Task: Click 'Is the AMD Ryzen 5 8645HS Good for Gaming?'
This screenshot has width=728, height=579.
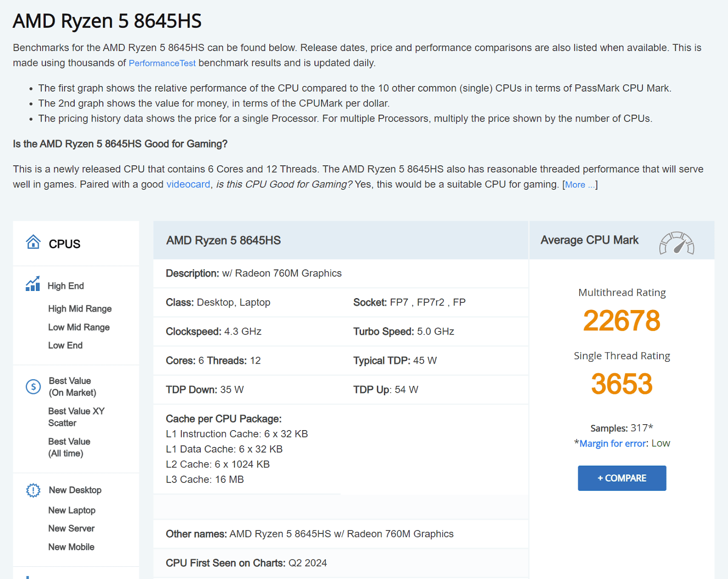Action: (x=120, y=144)
